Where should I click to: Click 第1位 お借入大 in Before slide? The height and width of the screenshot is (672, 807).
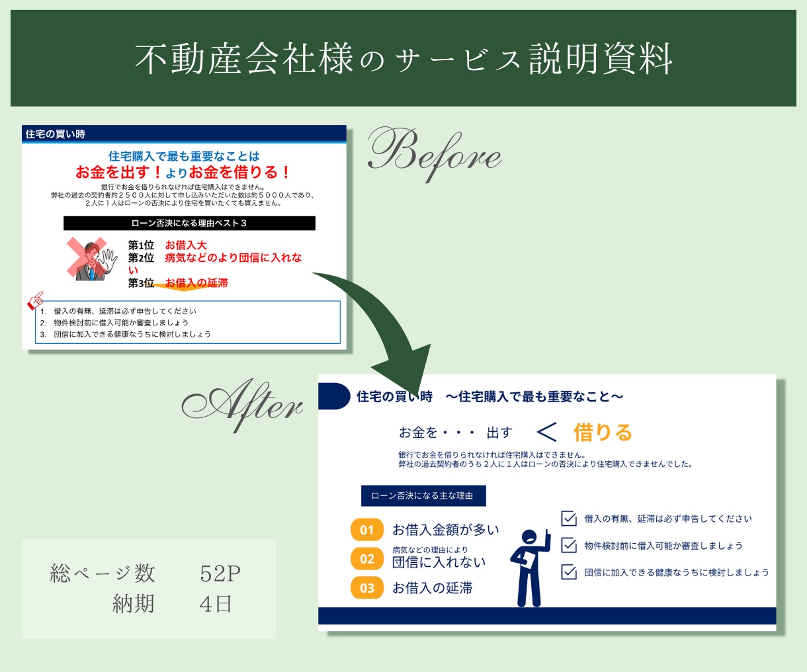click(x=167, y=245)
